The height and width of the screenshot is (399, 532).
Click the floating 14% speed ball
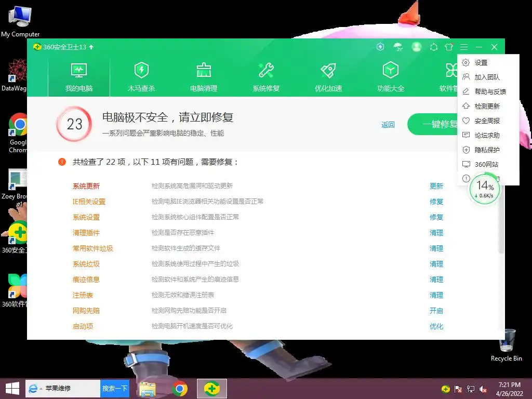click(x=485, y=190)
